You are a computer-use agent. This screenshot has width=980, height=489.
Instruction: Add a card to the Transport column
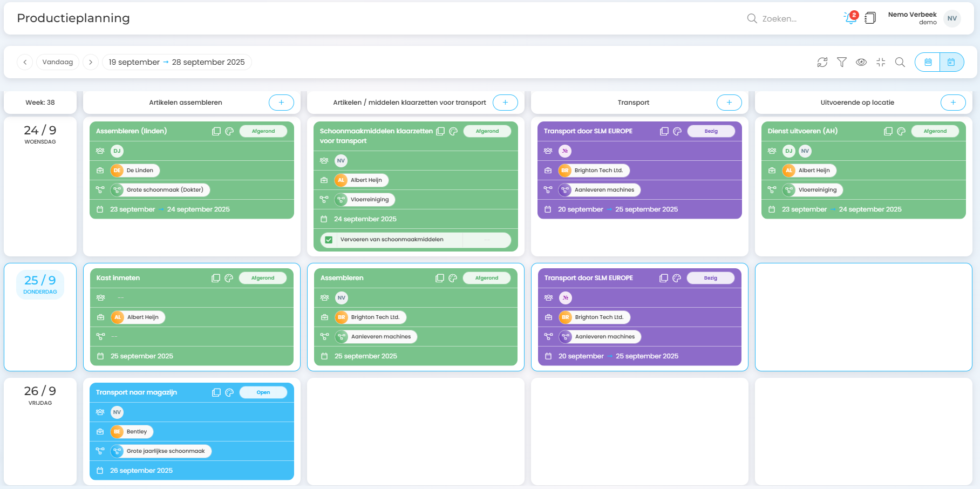729,103
